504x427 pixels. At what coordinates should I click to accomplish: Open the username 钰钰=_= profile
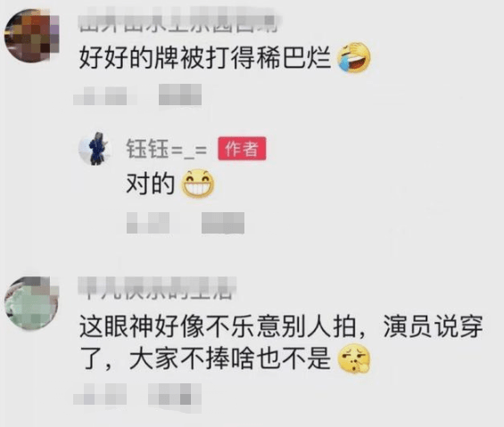click(x=167, y=149)
